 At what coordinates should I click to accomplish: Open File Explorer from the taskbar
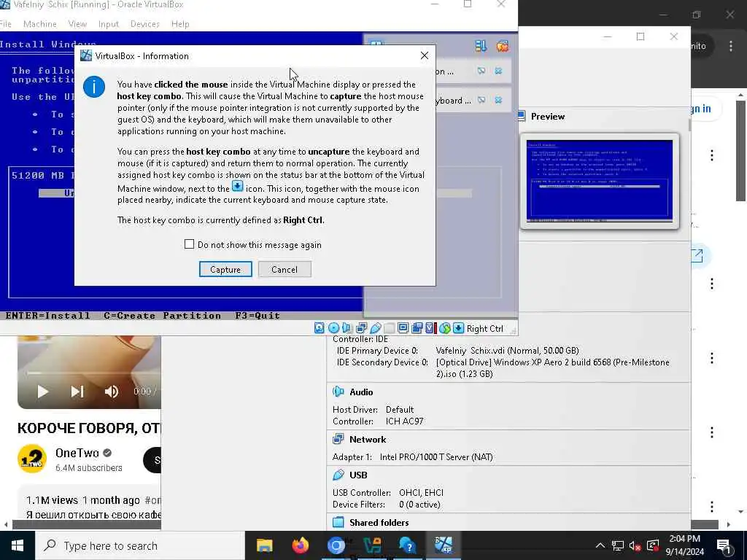point(264,545)
